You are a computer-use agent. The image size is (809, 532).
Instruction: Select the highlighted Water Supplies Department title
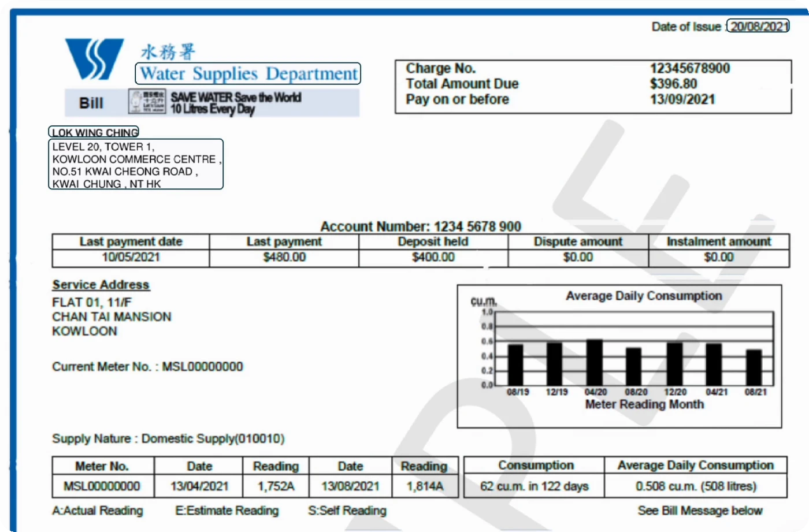(248, 73)
